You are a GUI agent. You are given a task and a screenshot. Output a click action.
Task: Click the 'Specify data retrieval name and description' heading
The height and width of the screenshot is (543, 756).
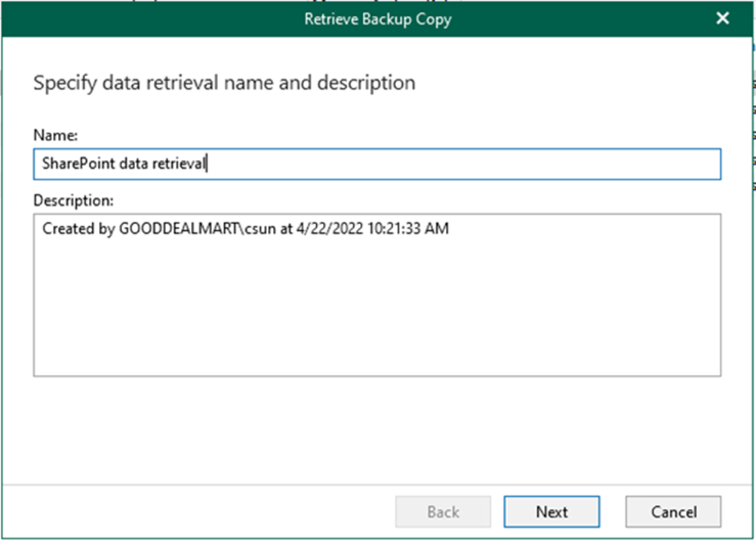(224, 83)
